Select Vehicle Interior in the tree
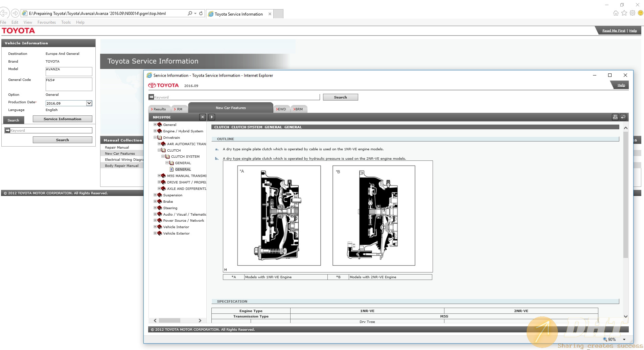This screenshot has height=350, width=644. [176, 227]
